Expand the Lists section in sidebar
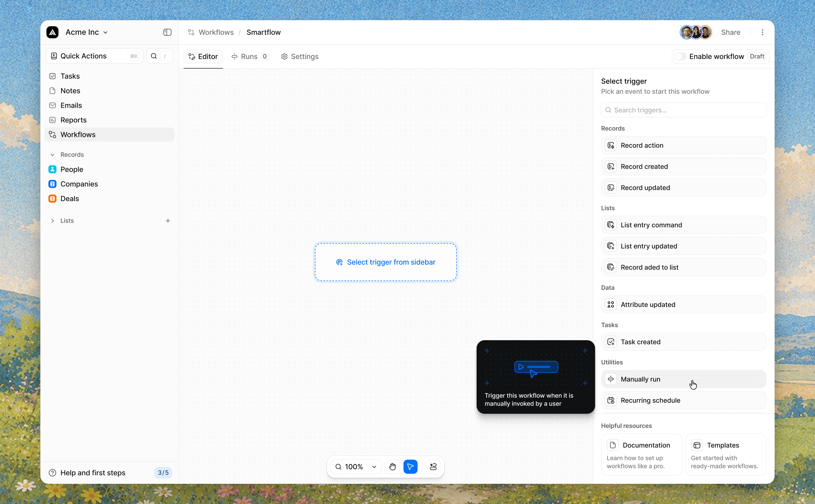This screenshot has width=815, height=504. click(x=52, y=221)
